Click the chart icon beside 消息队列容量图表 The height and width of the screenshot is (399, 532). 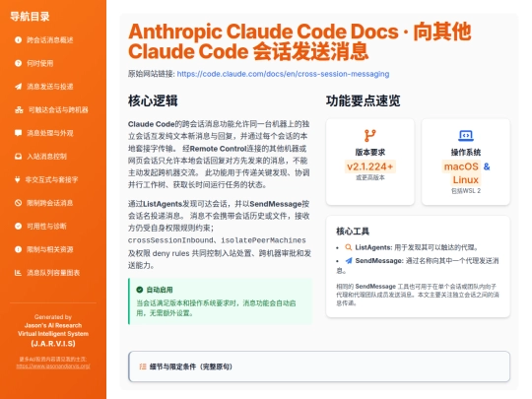pos(18,273)
